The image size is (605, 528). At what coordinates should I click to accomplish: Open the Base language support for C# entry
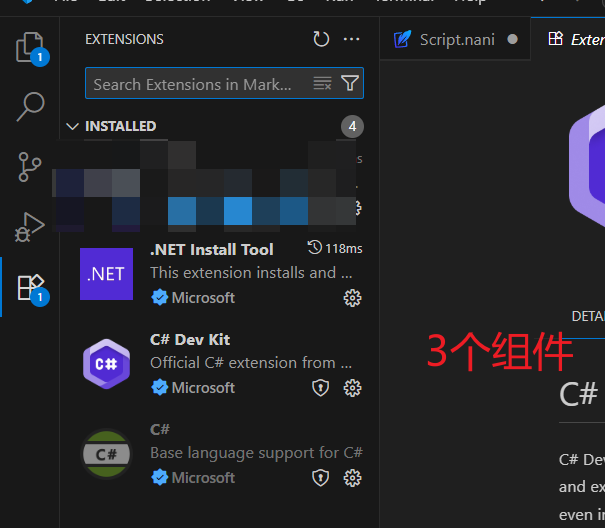point(220,454)
